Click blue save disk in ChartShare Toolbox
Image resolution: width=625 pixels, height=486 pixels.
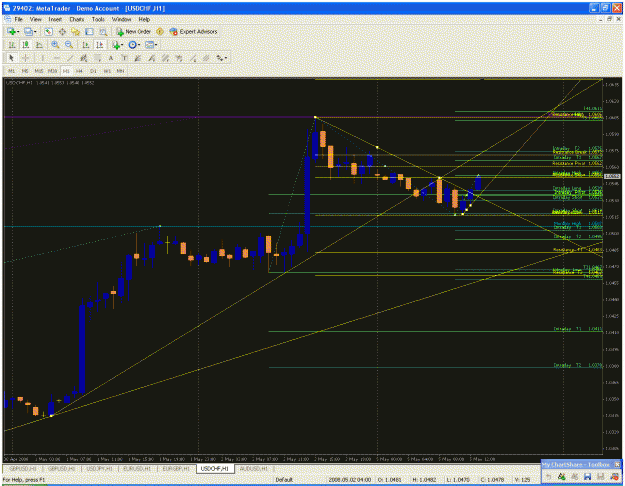587,476
